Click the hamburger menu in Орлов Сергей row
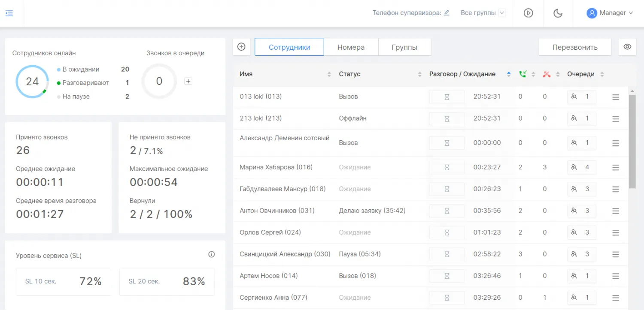 615,232
